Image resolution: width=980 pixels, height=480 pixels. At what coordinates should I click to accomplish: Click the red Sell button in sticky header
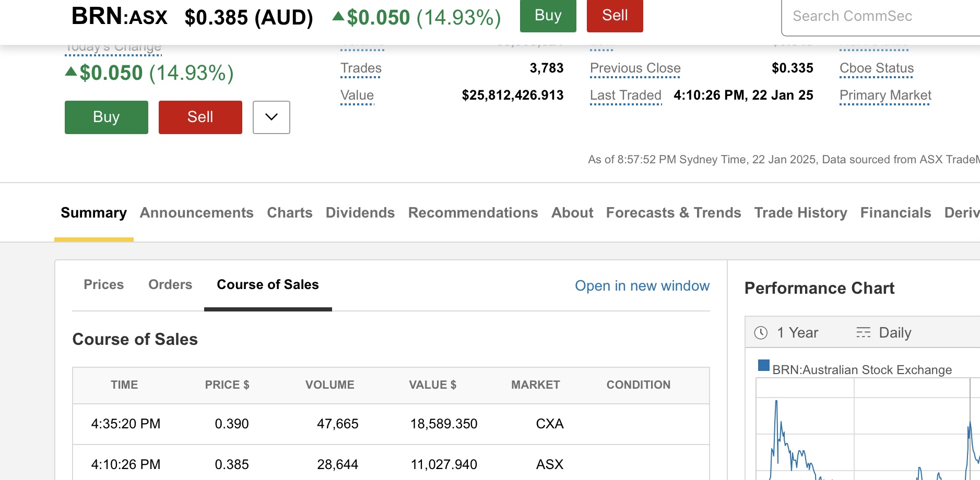click(615, 16)
